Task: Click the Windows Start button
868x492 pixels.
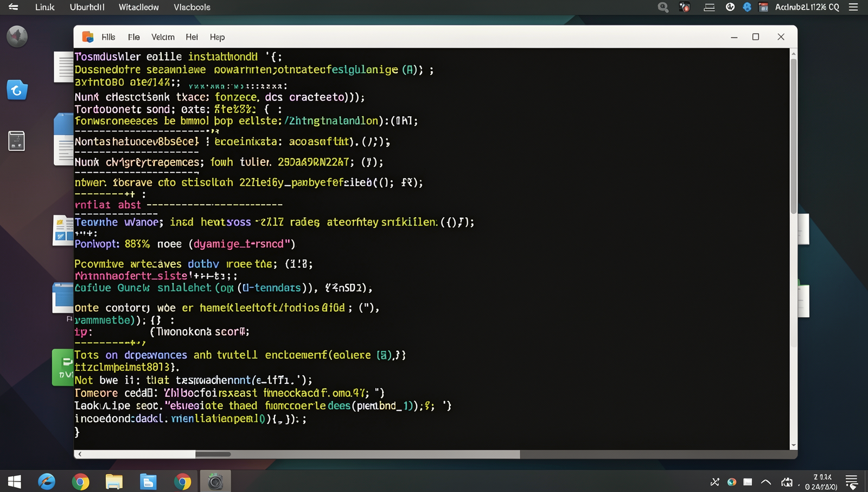Action: coord(15,482)
